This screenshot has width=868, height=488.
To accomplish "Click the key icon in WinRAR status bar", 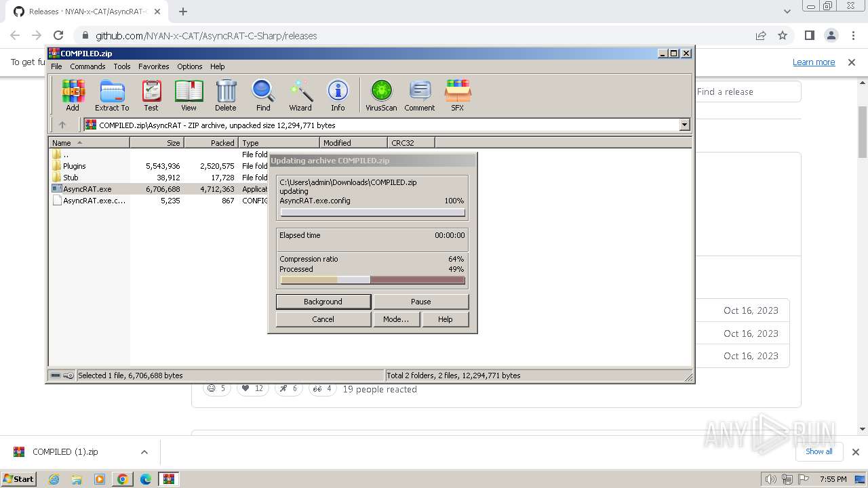I will pos(69,375).
